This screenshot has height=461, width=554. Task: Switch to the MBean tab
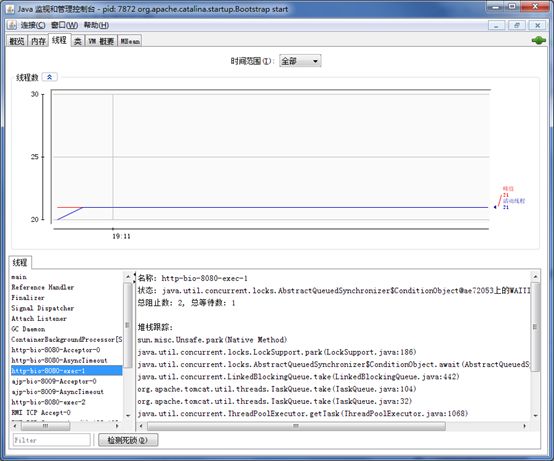click(x=130, y=41)
